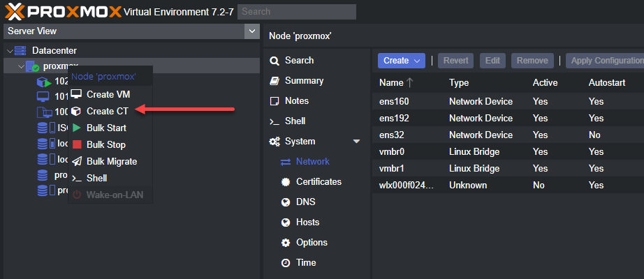Click the Options gear icon
Image resolution: width=644 pixels, height=279 pixels.
click(286, 243)
